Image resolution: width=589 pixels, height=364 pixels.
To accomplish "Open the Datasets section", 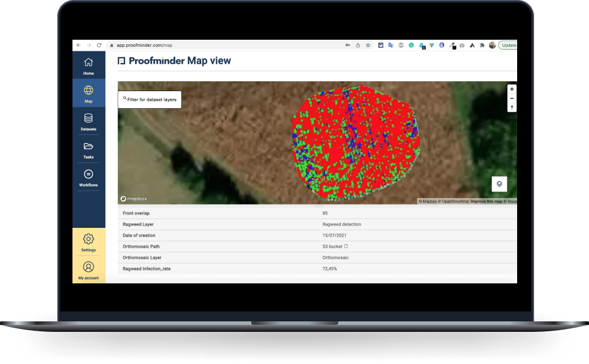I will tap(89, 122).
